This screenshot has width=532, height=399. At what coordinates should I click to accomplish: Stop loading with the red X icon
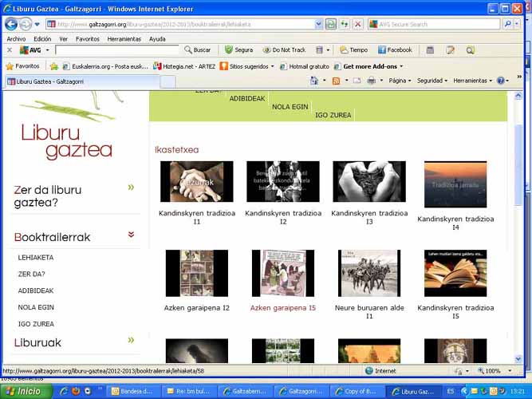click(357, 24)
